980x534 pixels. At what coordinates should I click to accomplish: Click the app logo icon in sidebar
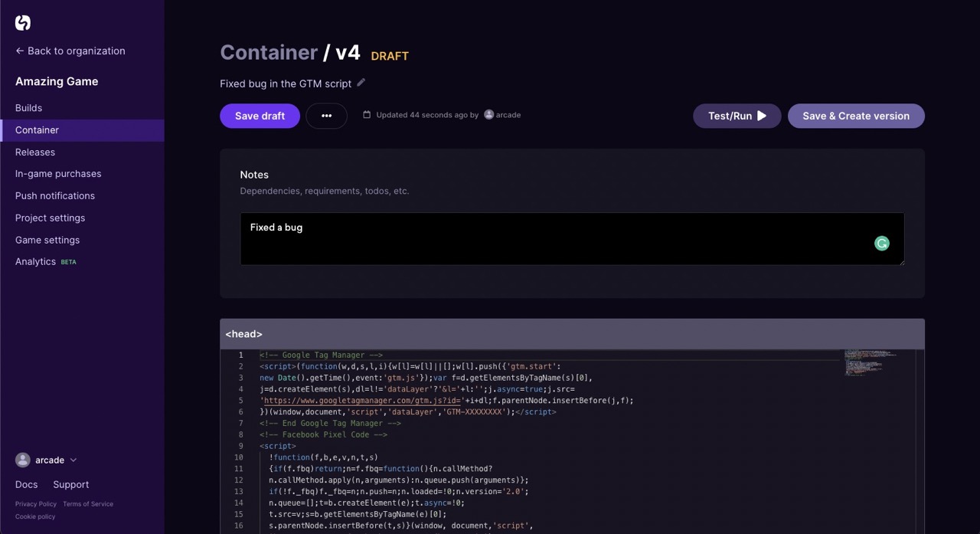click(23, 23)
